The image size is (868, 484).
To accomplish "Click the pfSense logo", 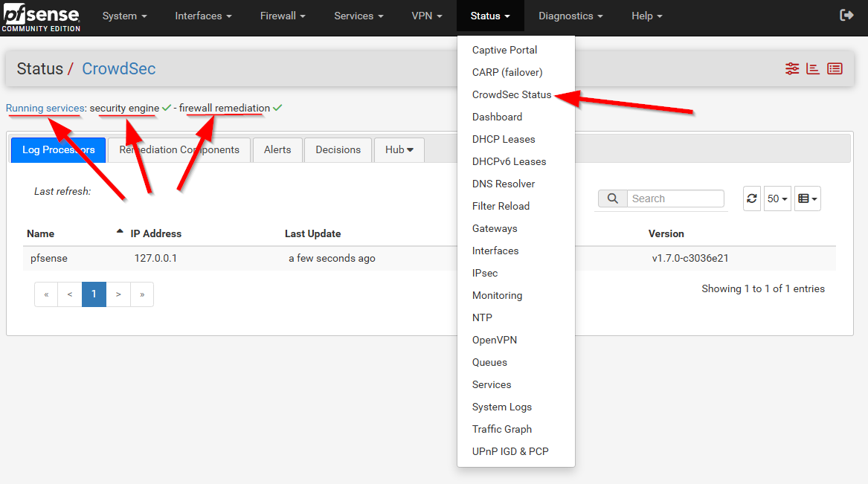I will (40, 16).
